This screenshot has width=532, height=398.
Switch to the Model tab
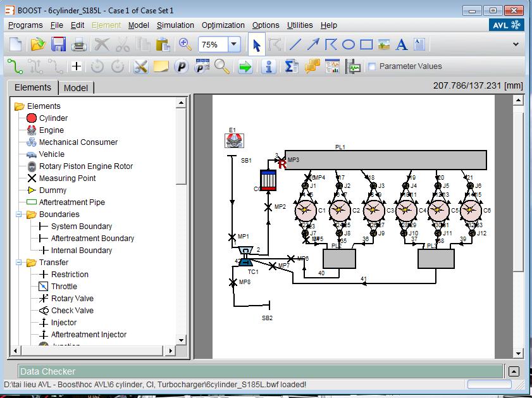pyautogui.click(x=76, y=88)
